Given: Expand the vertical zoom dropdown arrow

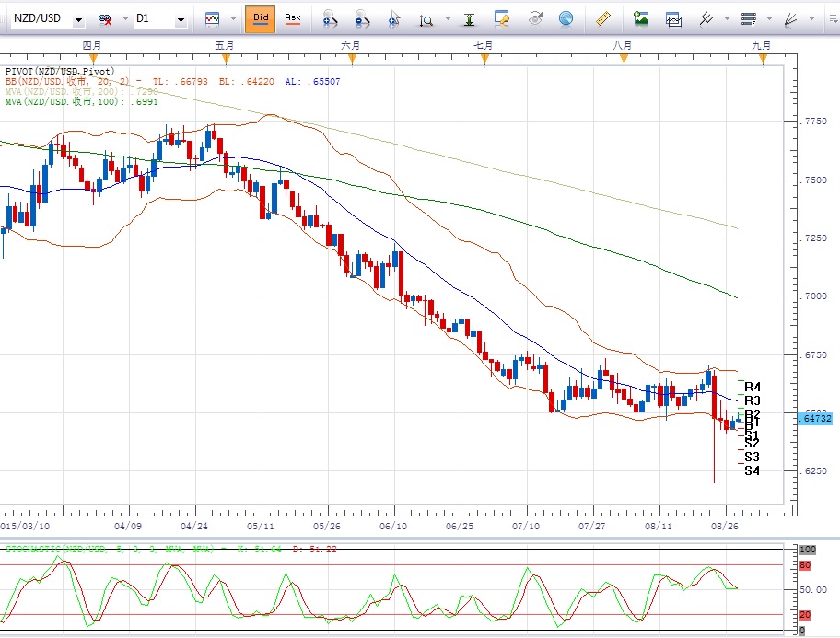Looking at the screenshot, I should point(448,19).
